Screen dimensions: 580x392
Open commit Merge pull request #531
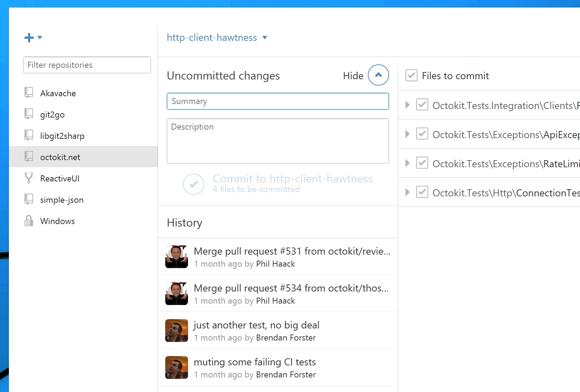point(278,257)
